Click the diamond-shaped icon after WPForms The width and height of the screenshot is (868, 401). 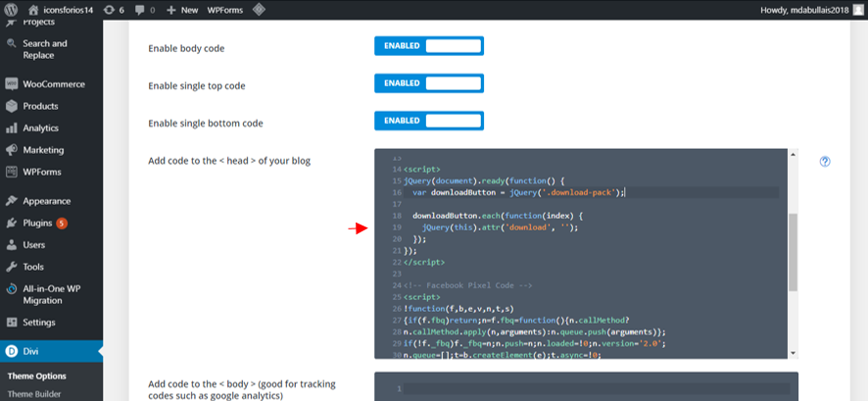pyautogui.click(x=259, y=10)
